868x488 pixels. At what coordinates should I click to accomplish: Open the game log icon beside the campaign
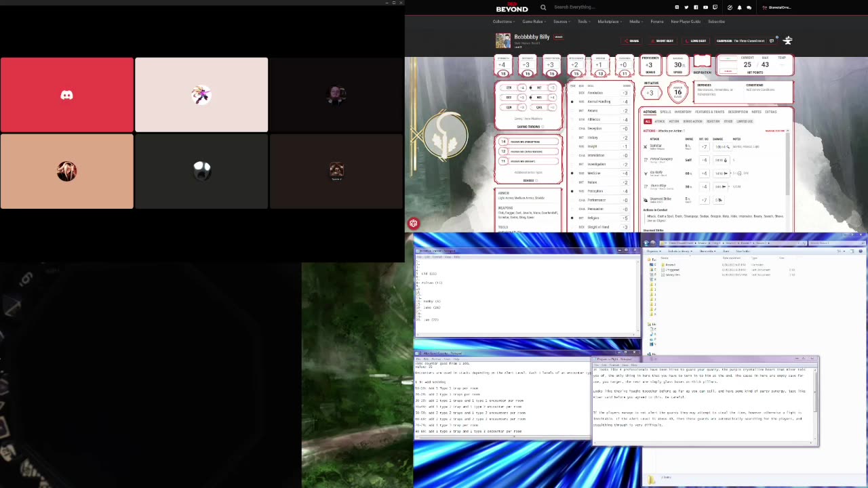pyautogui.click(x=772, y=41)
